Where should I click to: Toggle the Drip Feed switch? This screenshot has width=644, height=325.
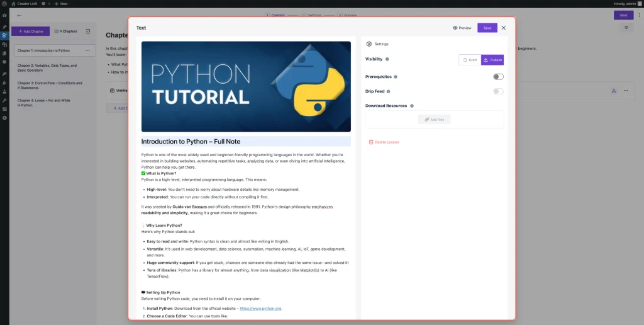(x=497, y=91)
